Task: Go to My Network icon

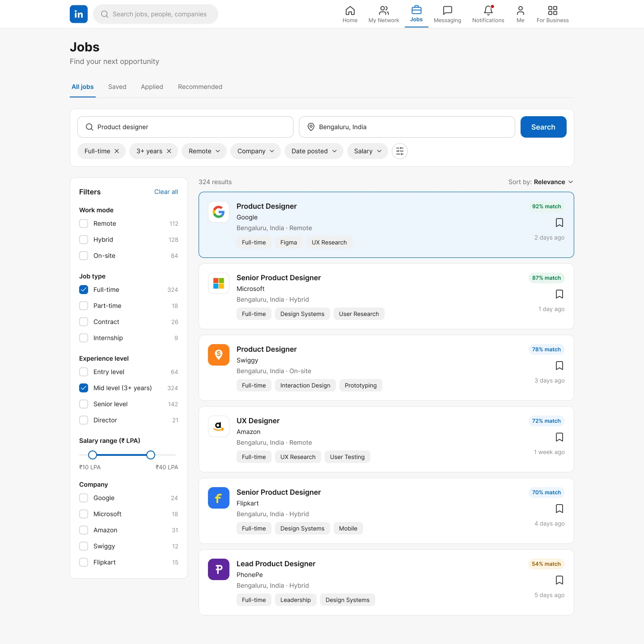Action: coord(384,10)
